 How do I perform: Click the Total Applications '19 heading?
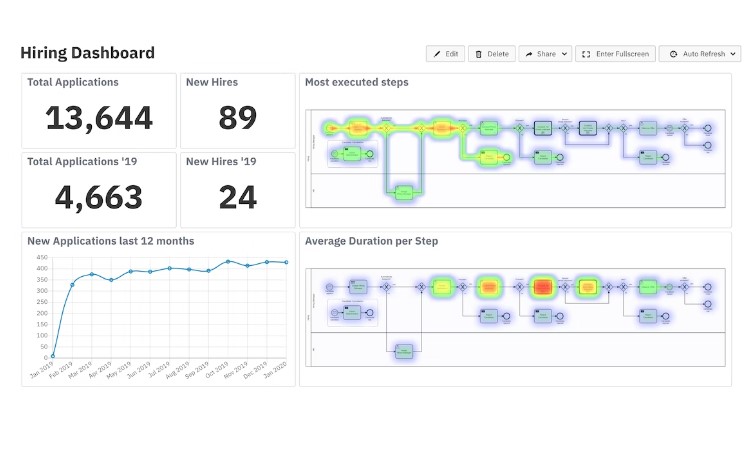82,161
